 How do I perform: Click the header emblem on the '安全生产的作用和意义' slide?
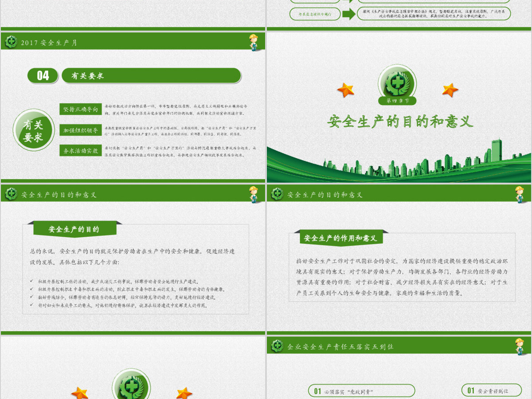(x=277, y=194)
